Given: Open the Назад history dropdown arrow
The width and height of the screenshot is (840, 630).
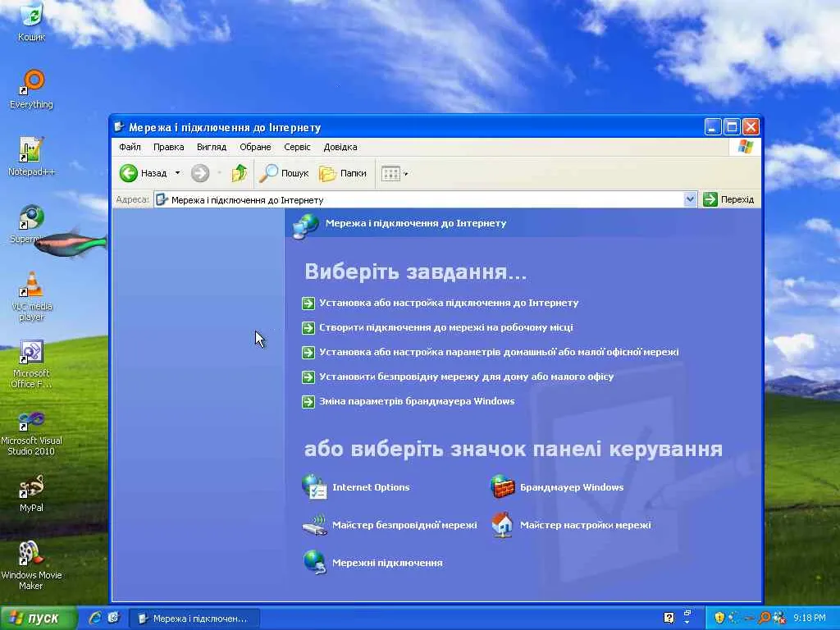Looking at the screenshot, I should (177, 173).
